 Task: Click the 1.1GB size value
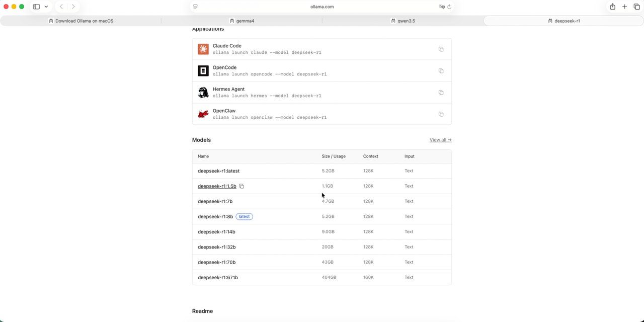328,186
